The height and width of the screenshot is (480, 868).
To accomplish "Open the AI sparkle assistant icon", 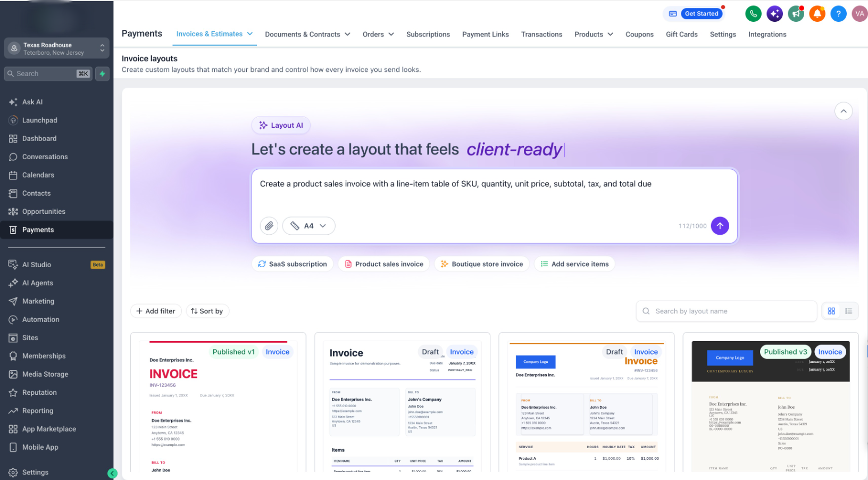I will coord(774,14).
